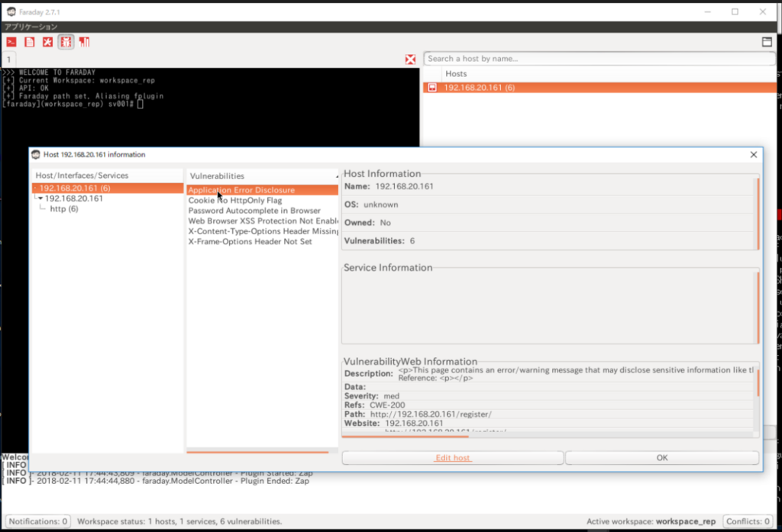Click the Description text row
782x532 pixels.
[548, 374]
